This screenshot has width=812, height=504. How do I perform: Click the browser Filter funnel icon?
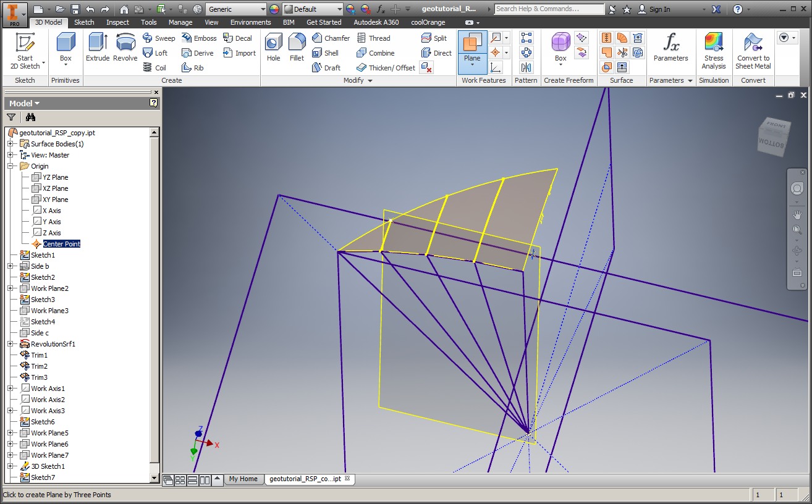[11, 117]
